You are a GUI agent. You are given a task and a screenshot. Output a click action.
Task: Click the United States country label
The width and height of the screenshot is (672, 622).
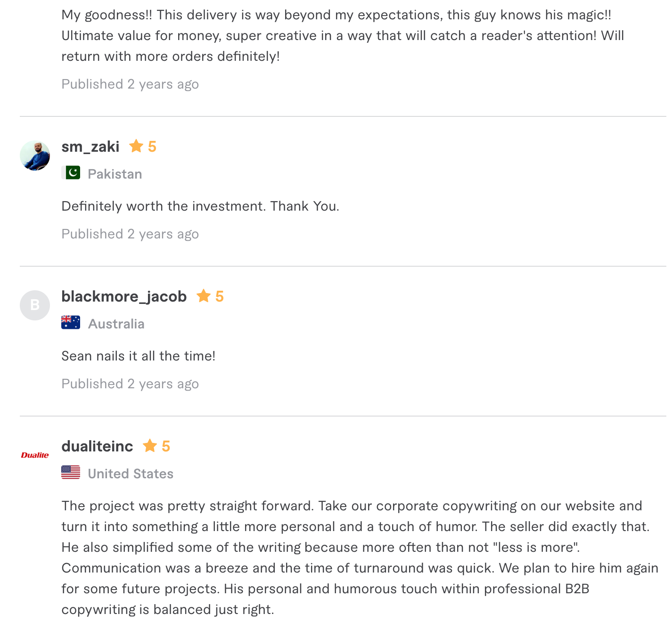coord(131,474)
